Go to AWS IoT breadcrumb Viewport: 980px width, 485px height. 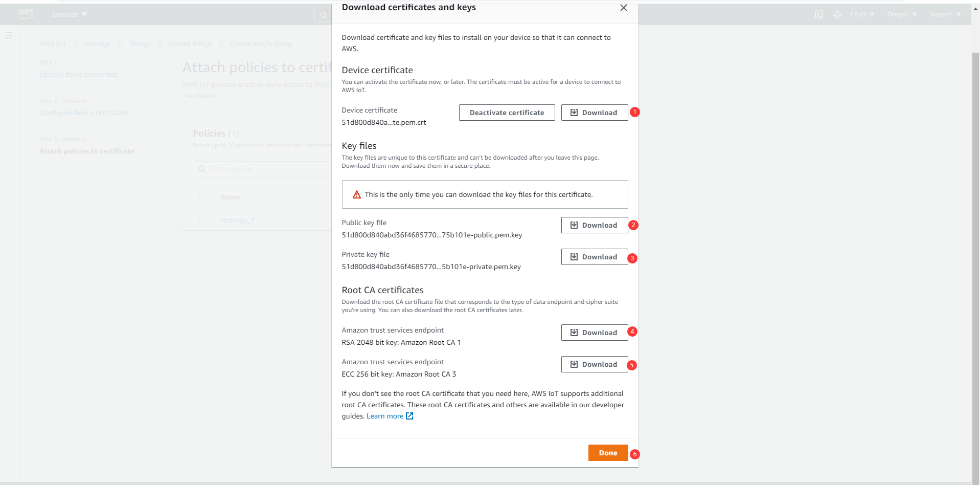(53, 43)
